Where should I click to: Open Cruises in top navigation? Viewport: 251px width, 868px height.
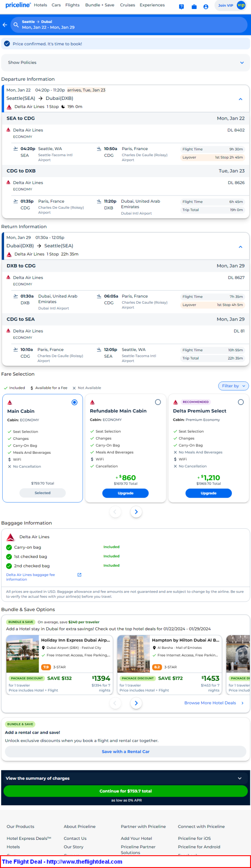click(127, 5)
